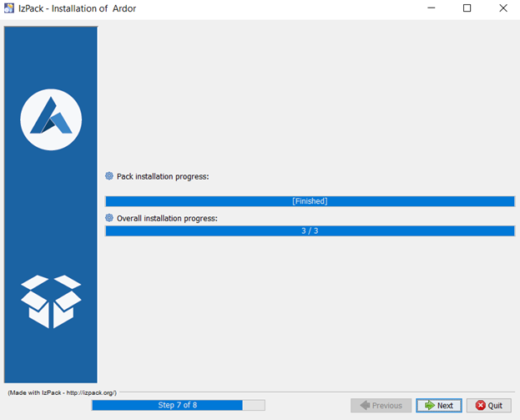The width and height of the screenshot is (520, 420).
Task: Click the gear icon beside Overall installation progress
Action: tap(109, 218)
